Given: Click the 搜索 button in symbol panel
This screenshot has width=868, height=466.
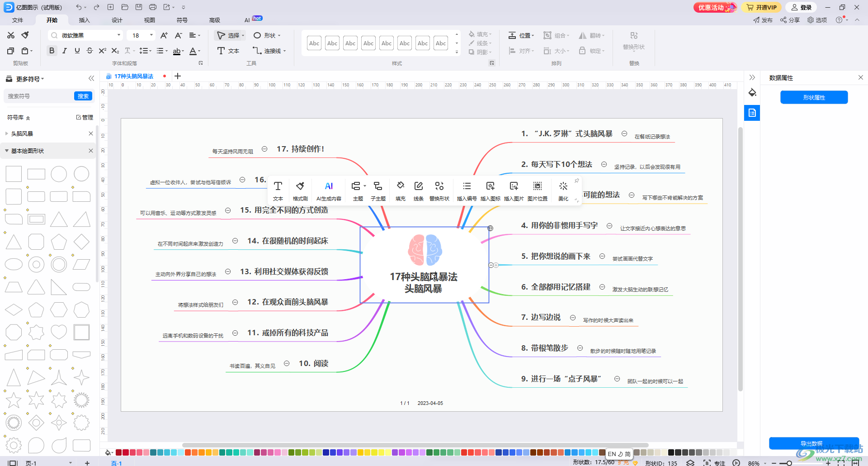Looking at the screenshot, I should click(83, 96).
